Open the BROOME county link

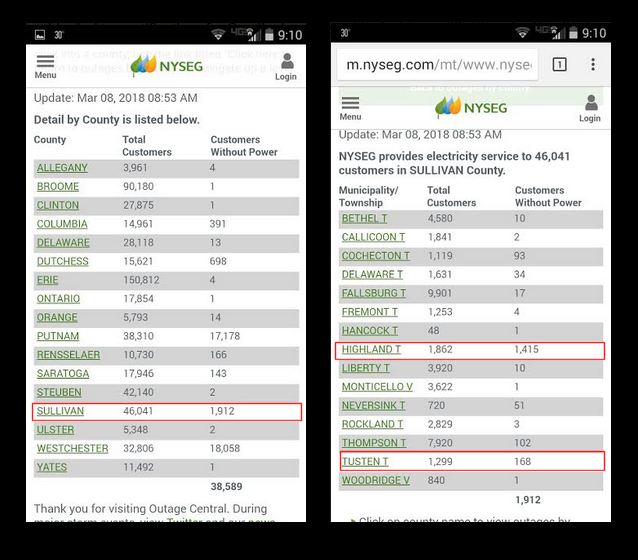[x=58, y=186]
